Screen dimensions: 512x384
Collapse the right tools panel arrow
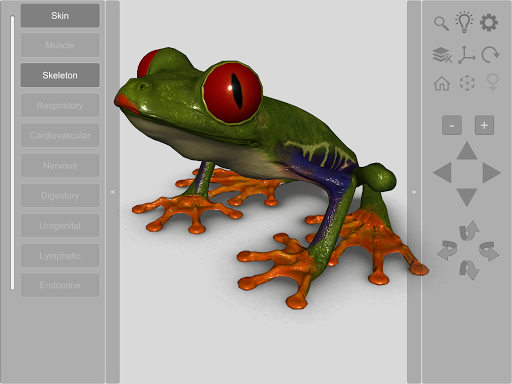tap(414, 192)
